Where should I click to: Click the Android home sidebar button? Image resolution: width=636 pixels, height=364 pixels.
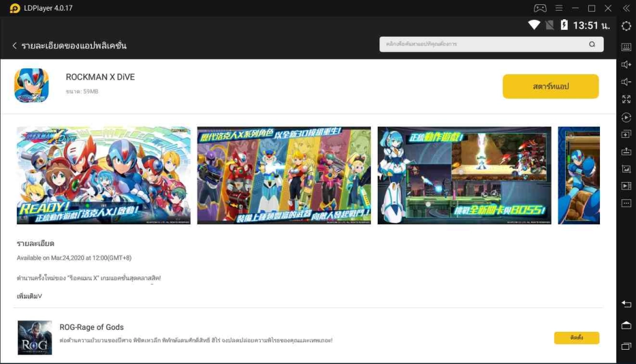pos(626,325)
